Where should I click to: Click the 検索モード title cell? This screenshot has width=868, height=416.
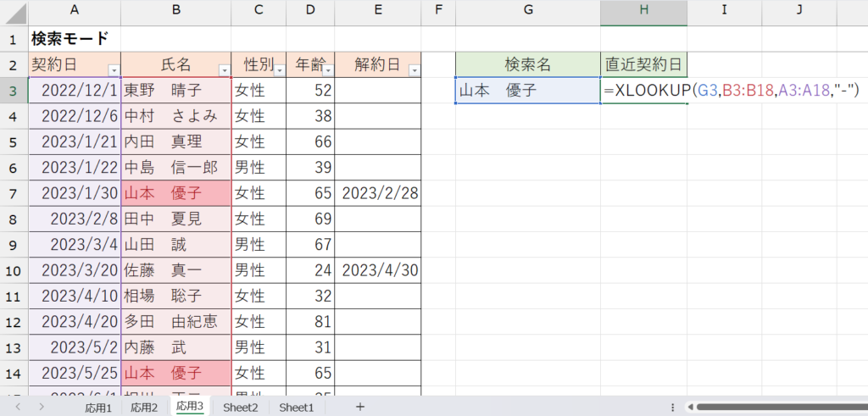tap(75, 39)
